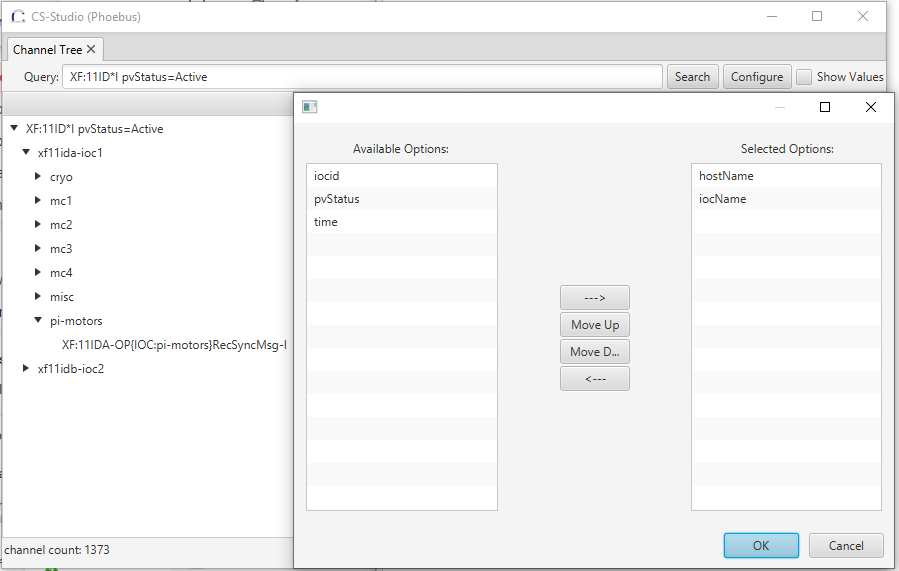Expand the xf11idb-ioc2 node
The width and height of the screenshot is (899, 571).
26,369
